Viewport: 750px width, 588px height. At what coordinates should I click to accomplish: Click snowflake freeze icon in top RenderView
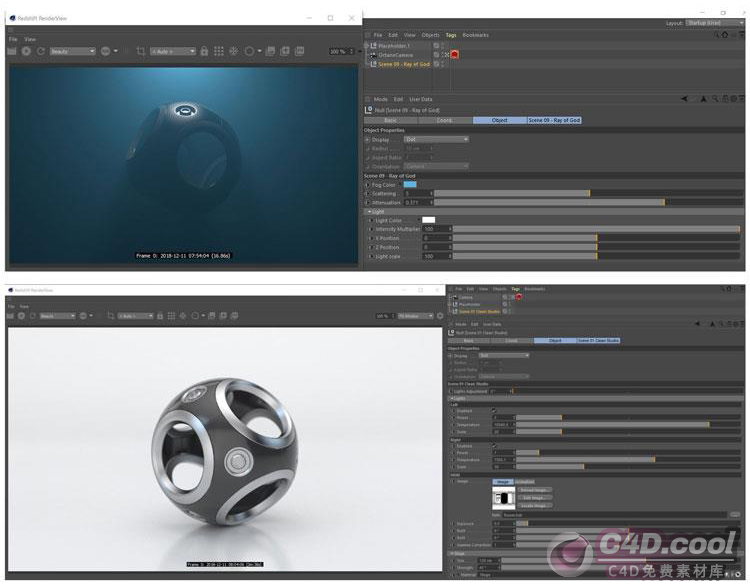tap(233, 51)
